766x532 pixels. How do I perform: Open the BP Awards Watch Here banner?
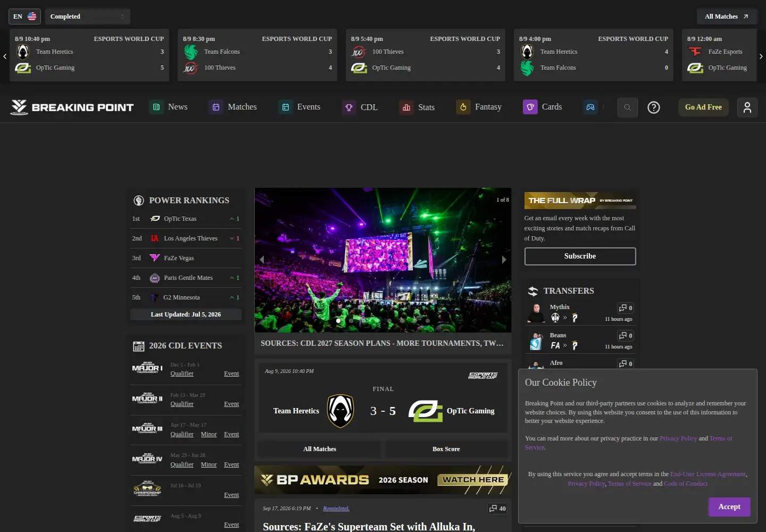pyautogui.click(x=383, y=480)
